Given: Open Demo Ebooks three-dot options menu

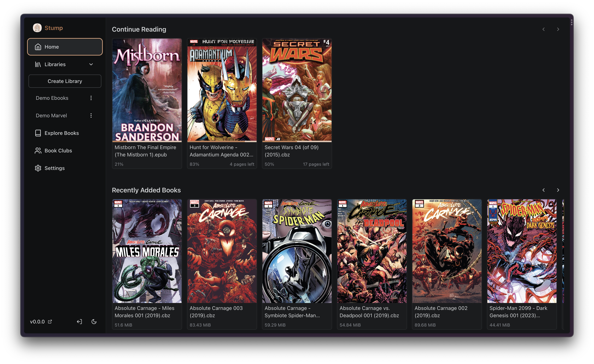Looking at the screenshot, I should click(x=91, y=98).
